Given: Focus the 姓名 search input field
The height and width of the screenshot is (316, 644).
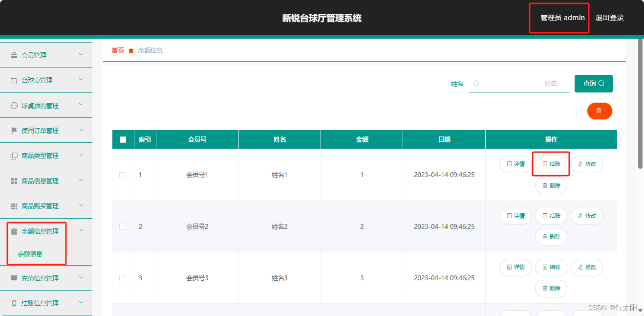Looking at the screenshot, I should (519, 83).
